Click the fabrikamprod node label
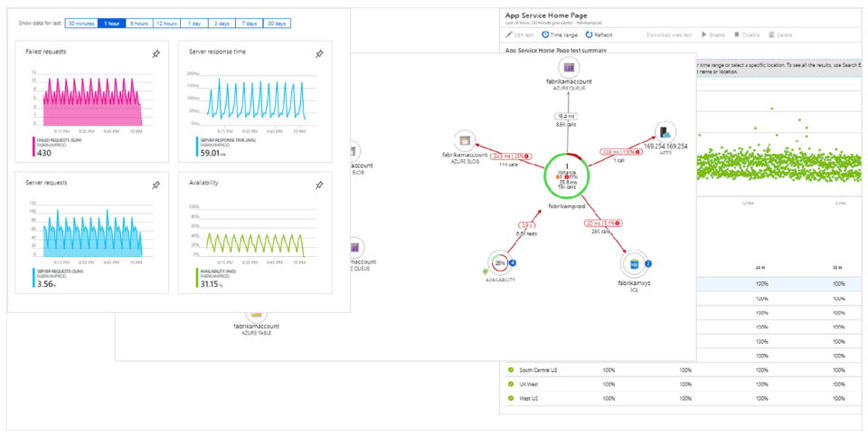868x438 pixels. click(x=567, y=206)
